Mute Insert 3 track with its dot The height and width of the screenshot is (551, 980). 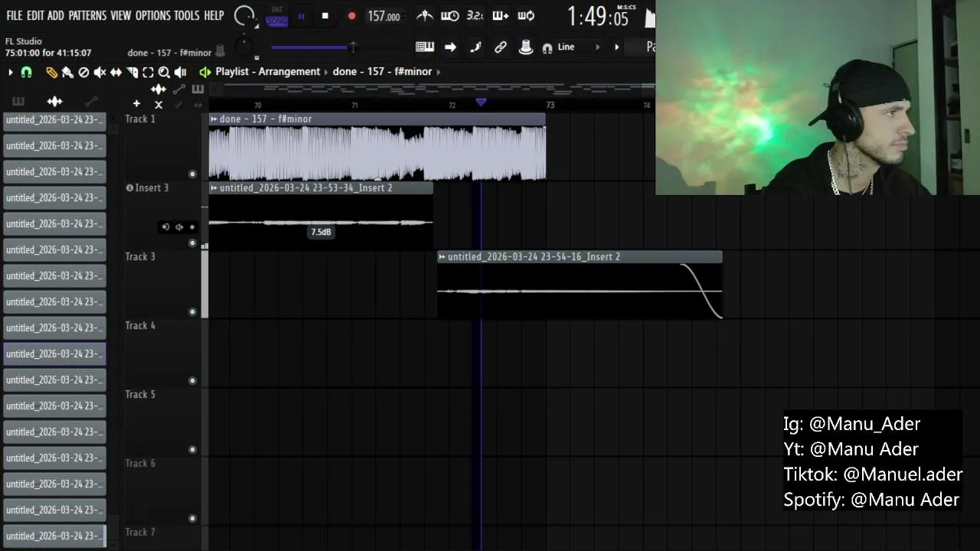click(x=192, y=243)
